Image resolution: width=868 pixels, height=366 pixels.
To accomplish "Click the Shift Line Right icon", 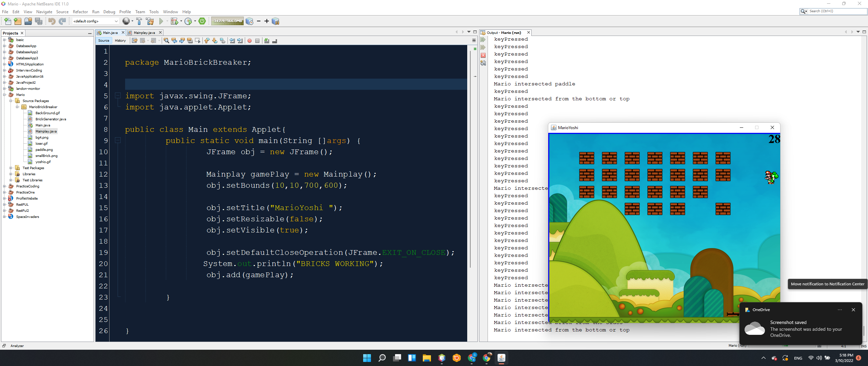I will pyautogui.click(x=240, y=41).
